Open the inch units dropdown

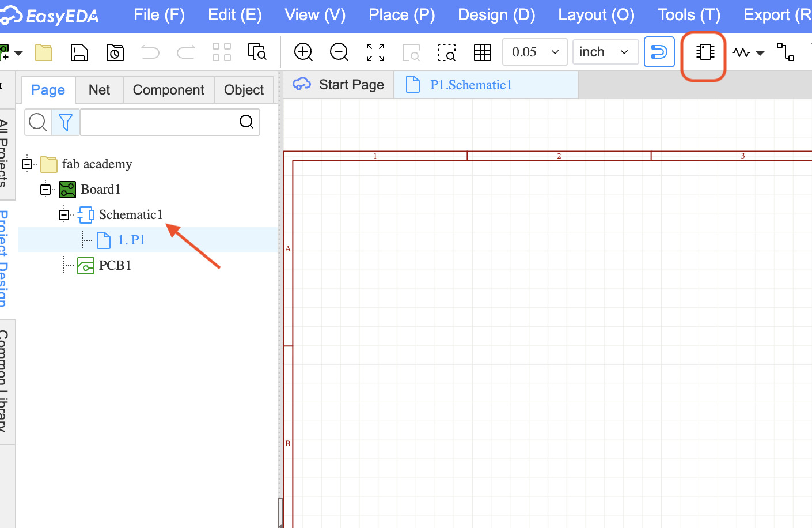point(605,52)
